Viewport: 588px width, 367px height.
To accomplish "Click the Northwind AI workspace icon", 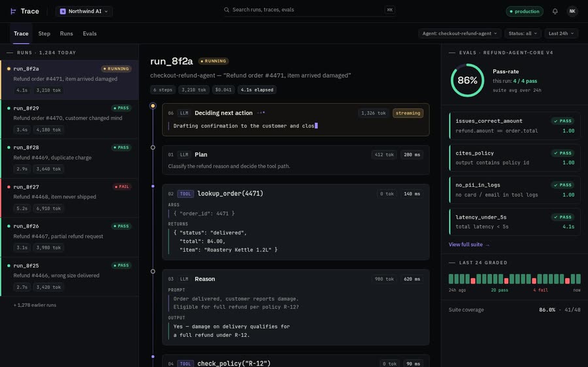I will pyautogui.click(x=63, y=11).
